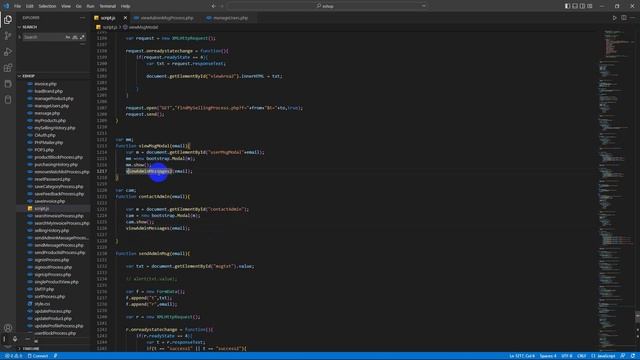The height and width of the screenshot is (360, 640).
Task: Click the Connect status bar item
Action: 38,356
